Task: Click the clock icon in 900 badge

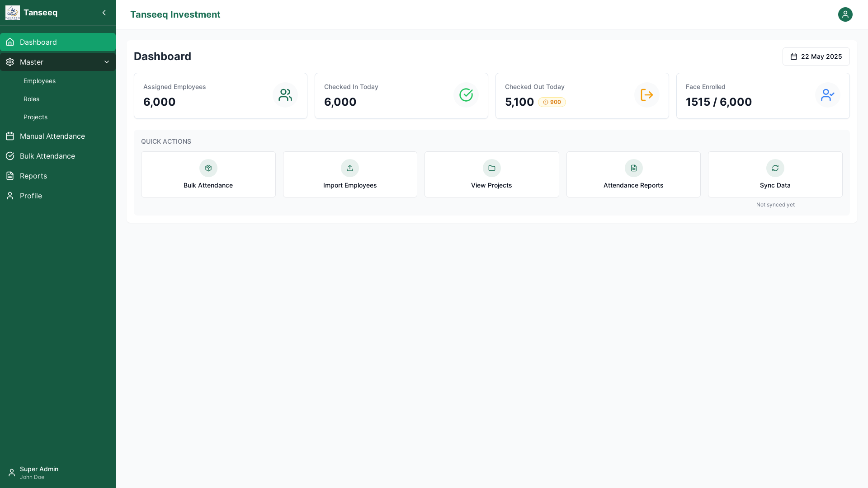Action: [545, 102]
